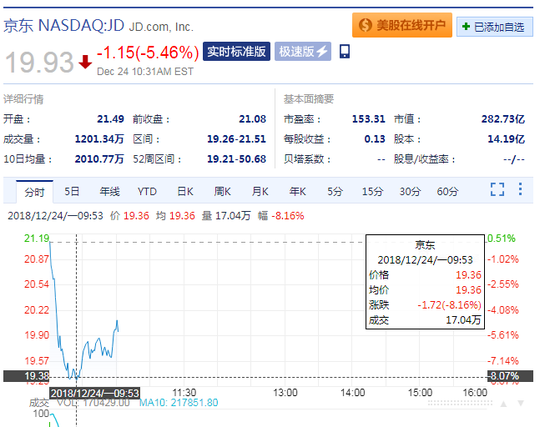Click the tooltip 成交 value 17.04万
The image size is (550, 427).
pyautogui.click(x=463, y=320)
